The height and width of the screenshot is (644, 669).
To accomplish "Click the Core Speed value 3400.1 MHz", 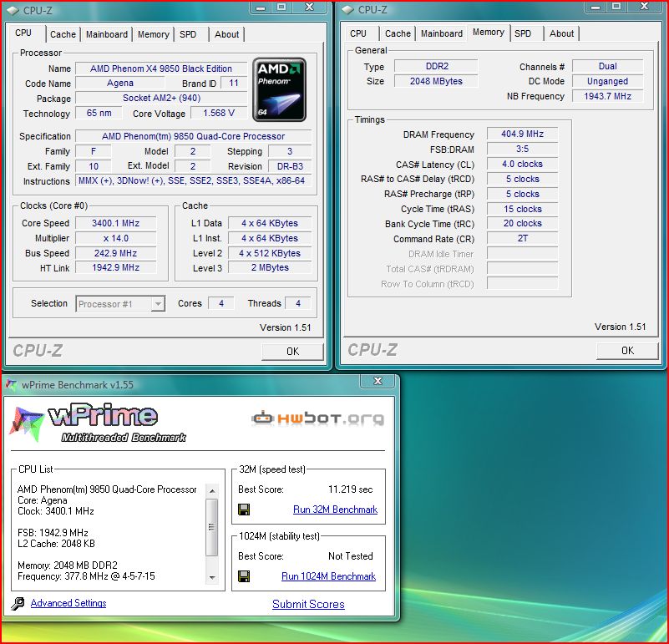I will click(x=115, y=223).
